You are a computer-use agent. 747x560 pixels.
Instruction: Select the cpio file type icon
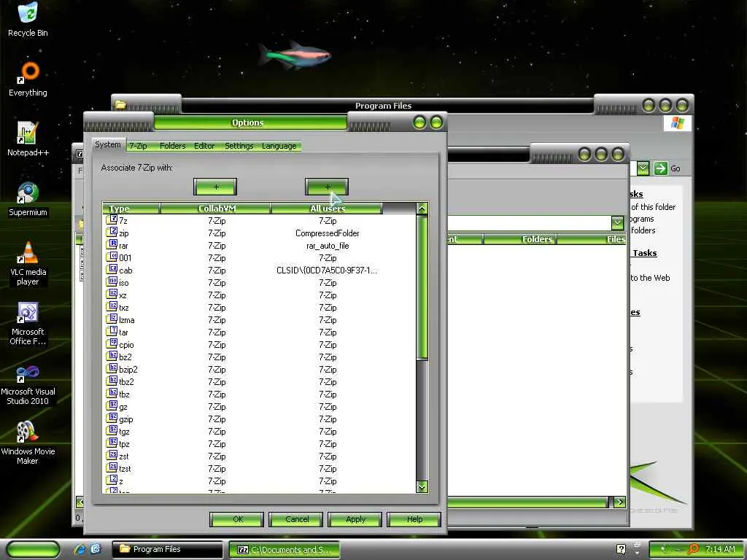click(112, 344)
